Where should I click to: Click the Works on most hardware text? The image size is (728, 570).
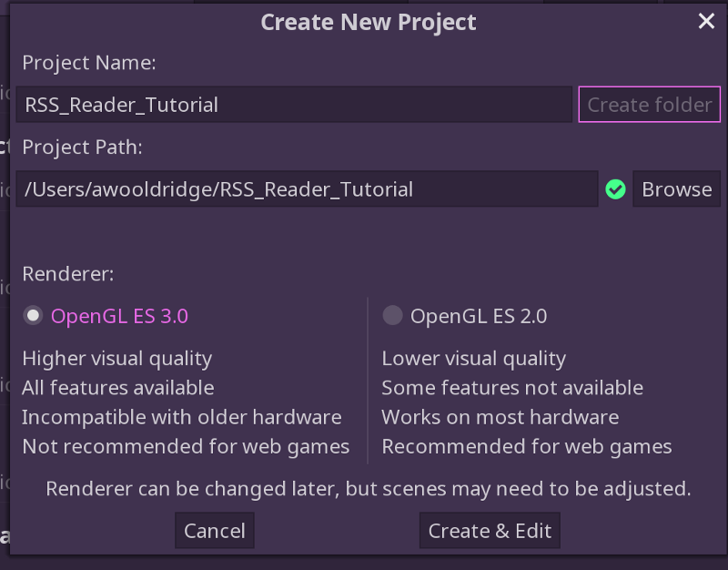pos(500,417)
